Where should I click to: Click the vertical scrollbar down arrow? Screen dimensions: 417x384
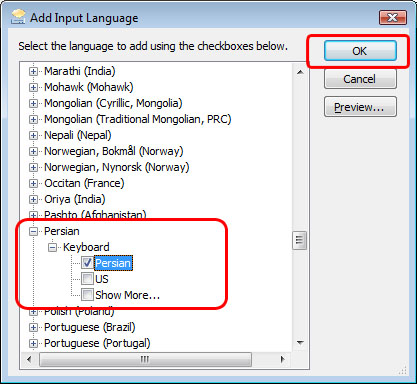pyautogui.click(x=300, y=343)
